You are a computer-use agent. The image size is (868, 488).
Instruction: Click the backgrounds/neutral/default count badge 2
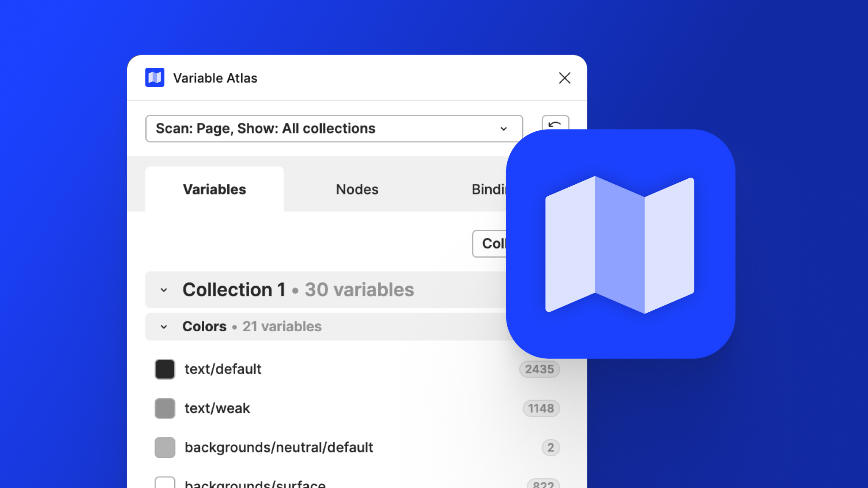(550, 447)
